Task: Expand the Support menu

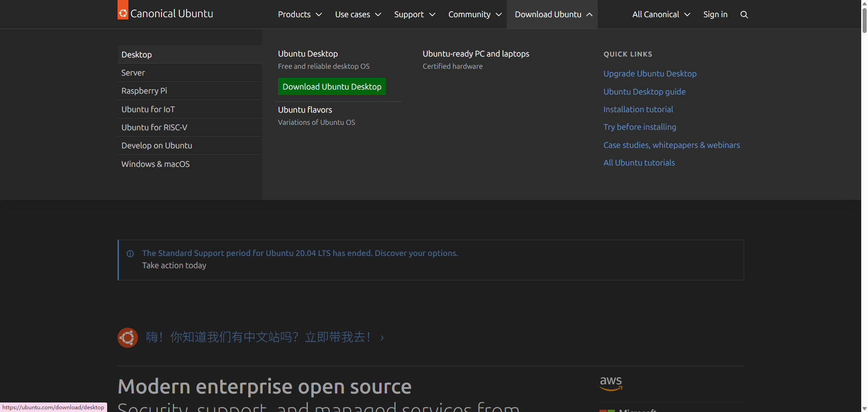Action: tap(414, 14)
